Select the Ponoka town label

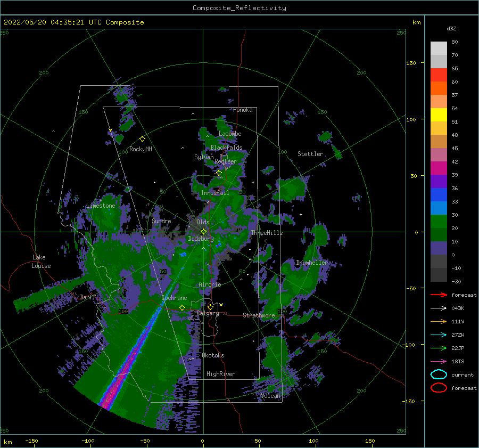click(x=243, y=110)
